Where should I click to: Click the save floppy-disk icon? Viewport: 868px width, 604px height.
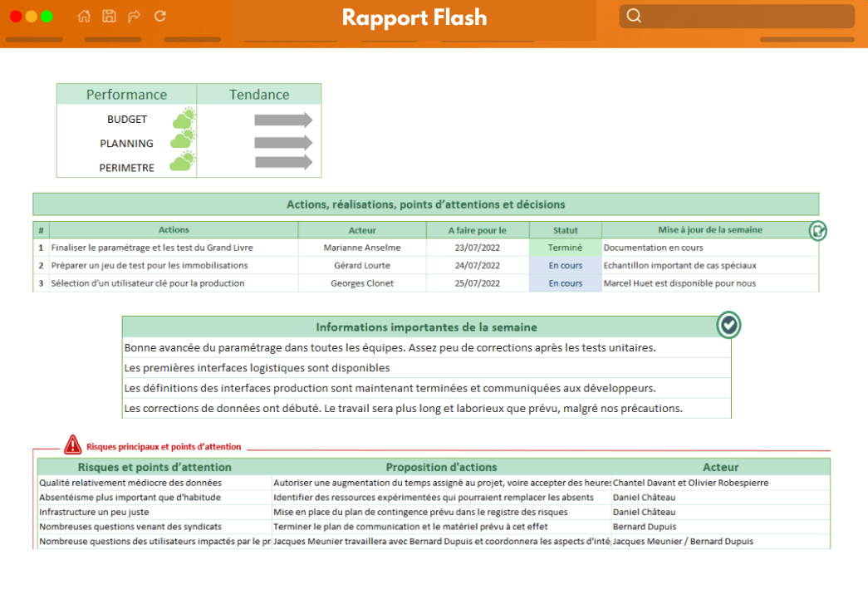click(x=110, y=16)
